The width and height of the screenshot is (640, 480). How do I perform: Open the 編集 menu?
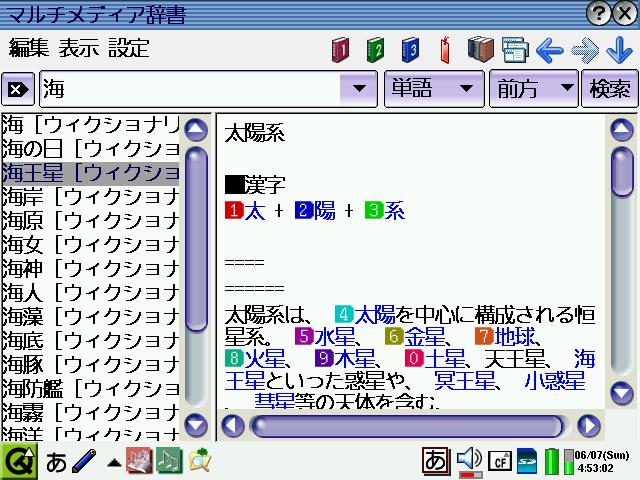[x=29, y=48]
